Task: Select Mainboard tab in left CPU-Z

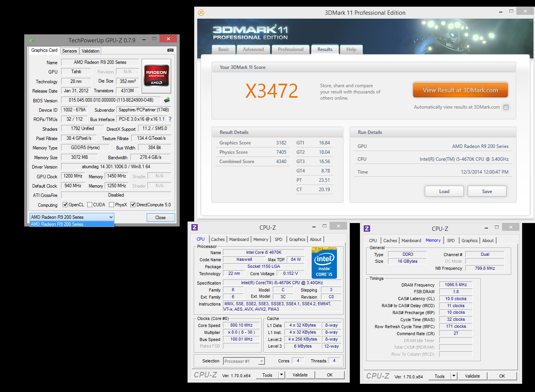Action: (x=239, y=239)
